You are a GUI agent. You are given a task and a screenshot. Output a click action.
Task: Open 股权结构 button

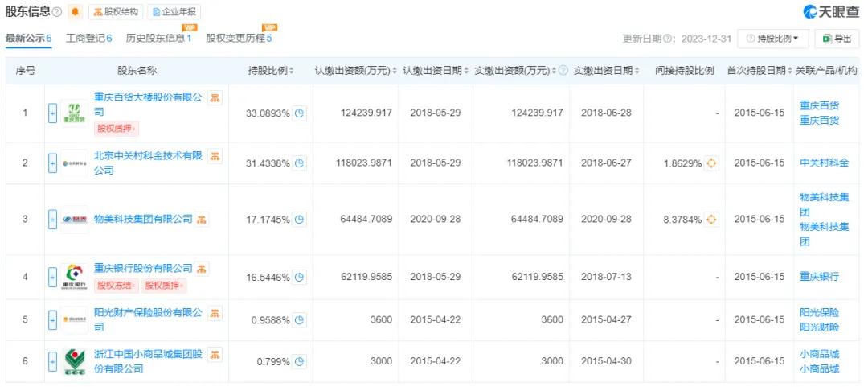(x=116, y=11)
